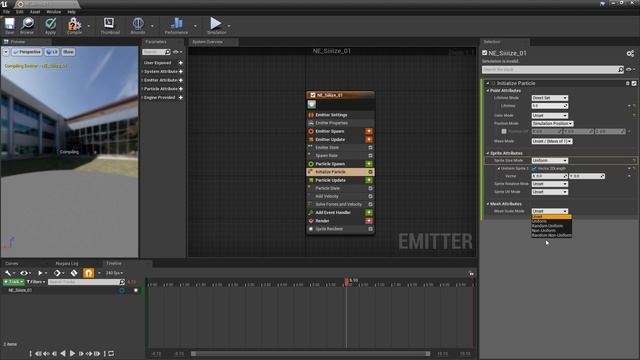Open the Lifetime Mode dropdown
The image size is (640, 360).
click(x=549, y=98)
